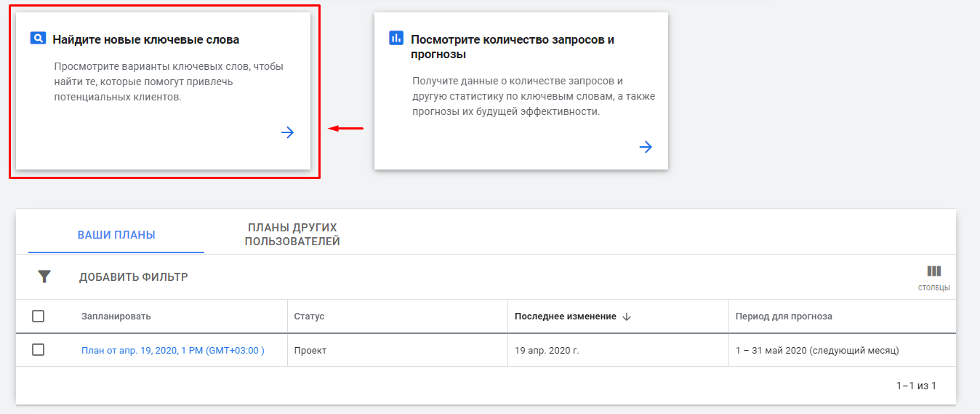Click 'Запланировать' column header

[116, 317]
